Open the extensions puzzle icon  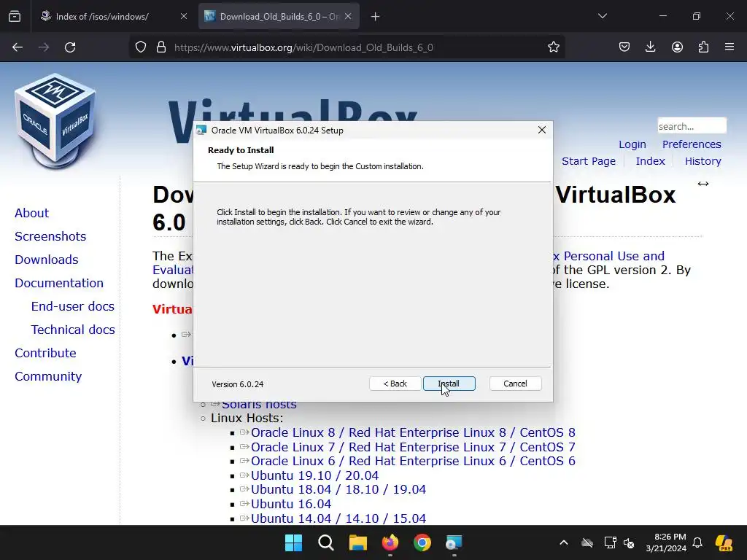click(703, 47)
